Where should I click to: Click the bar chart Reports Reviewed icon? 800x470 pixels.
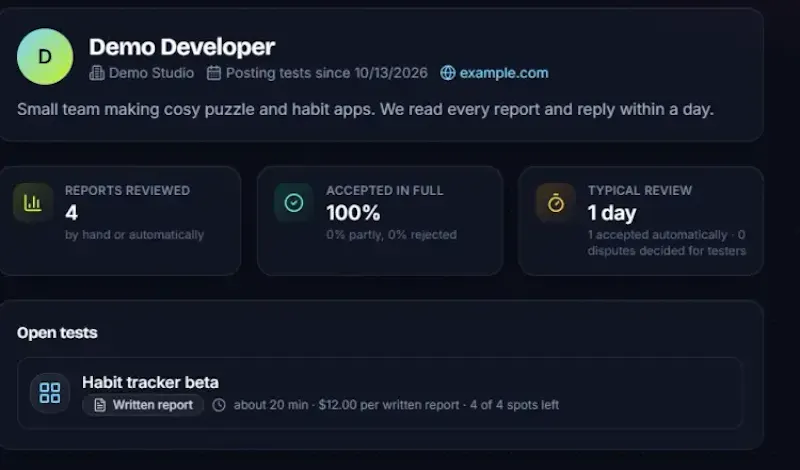tap(33, 203)
